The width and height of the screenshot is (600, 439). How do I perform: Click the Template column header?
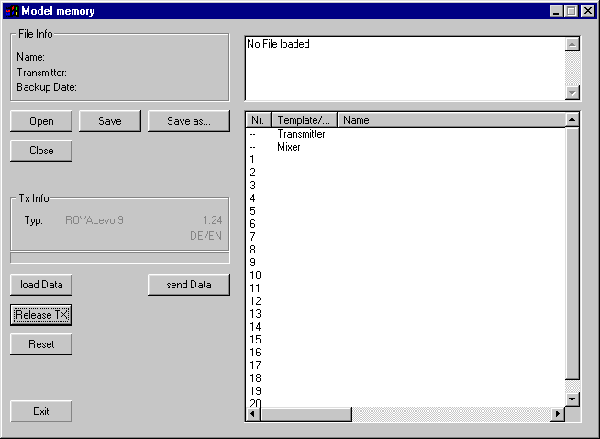point(305,120)
